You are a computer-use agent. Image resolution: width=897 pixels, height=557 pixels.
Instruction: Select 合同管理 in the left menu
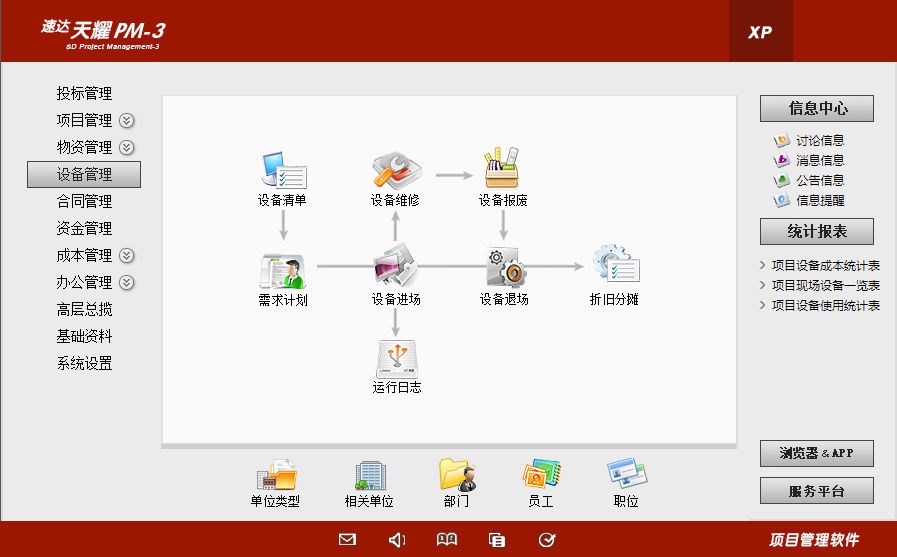pyautogui.click(x=84, y=202)
